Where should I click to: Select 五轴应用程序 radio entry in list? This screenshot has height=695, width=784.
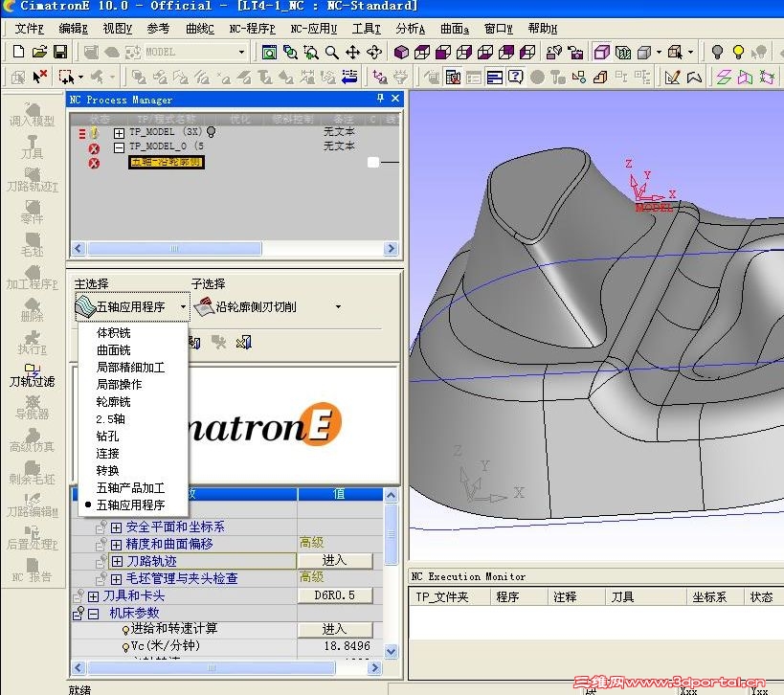(x=130, y=505)
